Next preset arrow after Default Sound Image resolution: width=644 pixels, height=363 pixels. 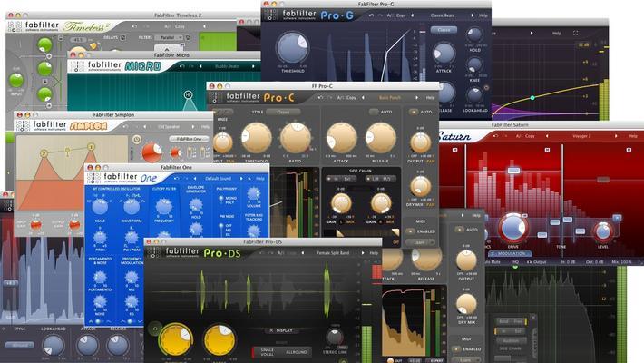pos(241,179)
